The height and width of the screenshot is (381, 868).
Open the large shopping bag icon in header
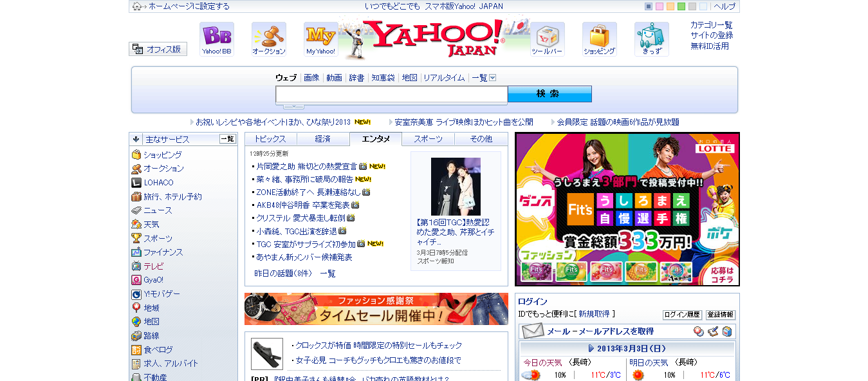(x=600, y=39)
